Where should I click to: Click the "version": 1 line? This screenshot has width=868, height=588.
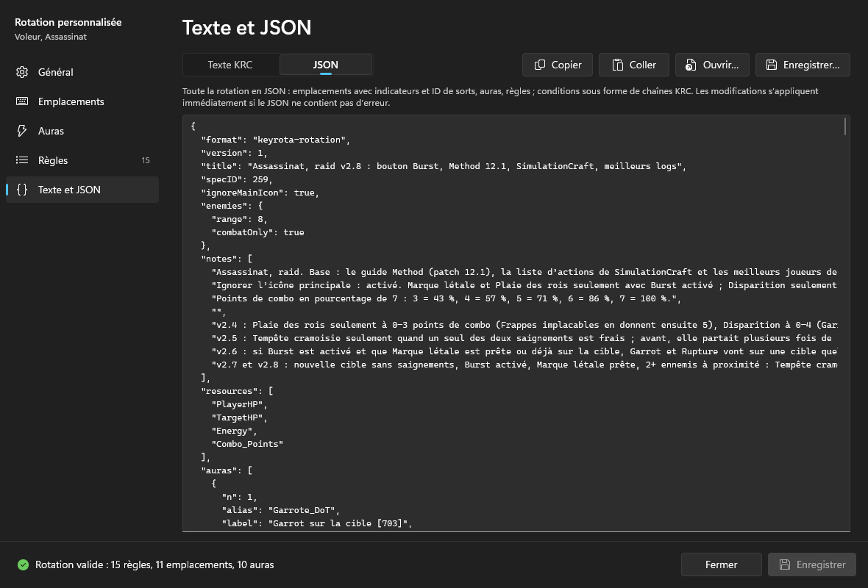(234, 153)
